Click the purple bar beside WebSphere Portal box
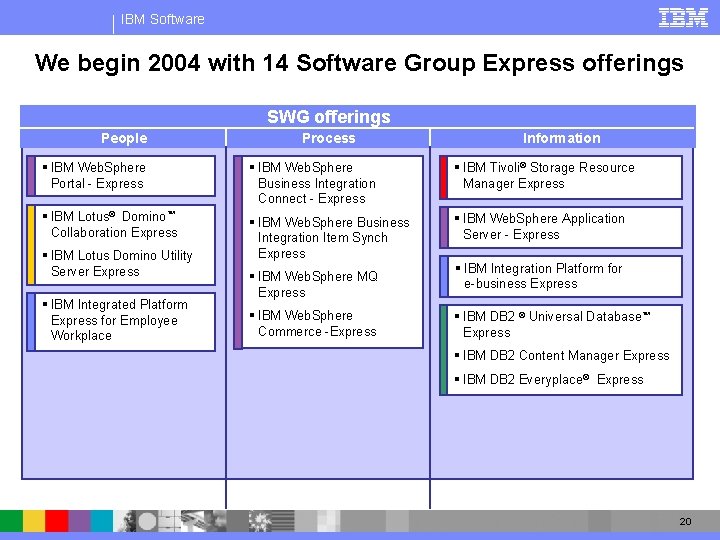The height and width of the screenshot is (540, 720). click(31, 176)
